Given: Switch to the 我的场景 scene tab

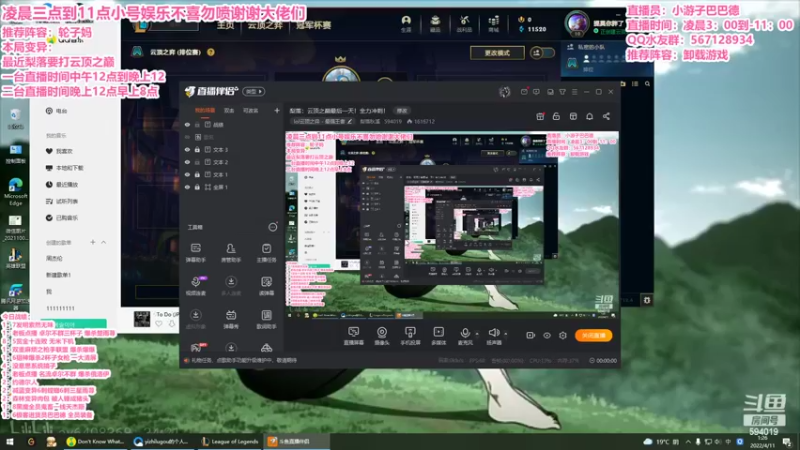Looking at the screenshot, I should point(205,110).
